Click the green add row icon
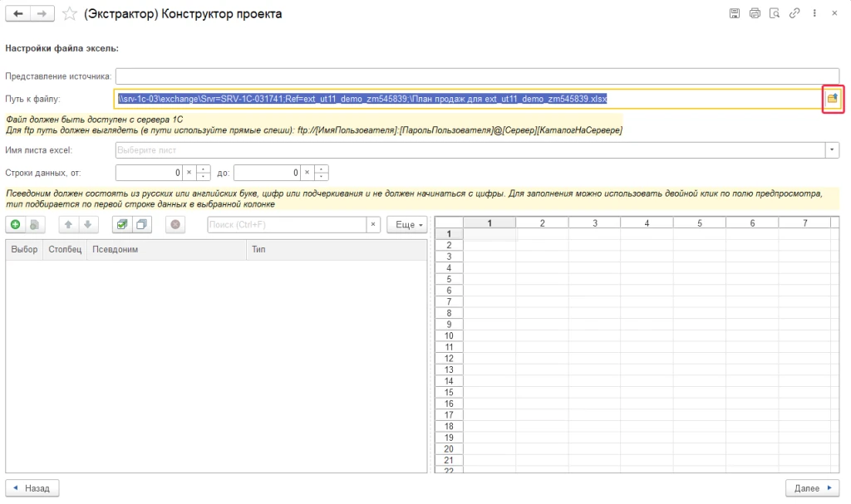This screenshot has height=504, width=851. point(16,224)
